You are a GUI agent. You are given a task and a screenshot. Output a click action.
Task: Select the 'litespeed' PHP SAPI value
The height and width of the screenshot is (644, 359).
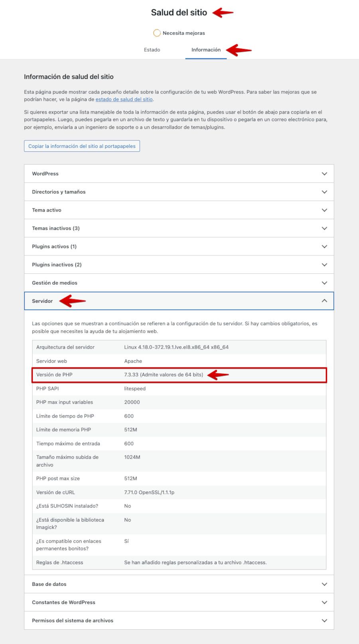[x=135, y=389]
